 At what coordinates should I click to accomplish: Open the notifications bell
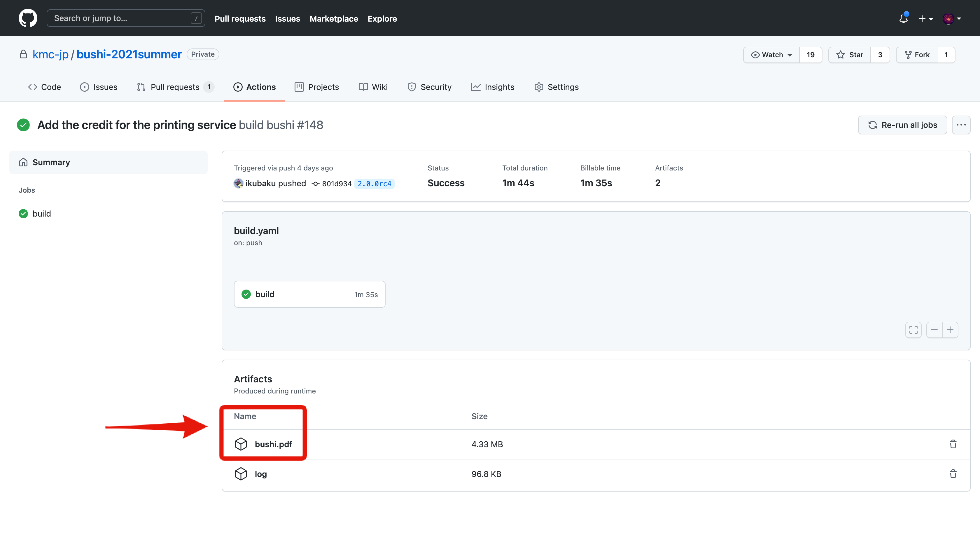pos(903,18)
